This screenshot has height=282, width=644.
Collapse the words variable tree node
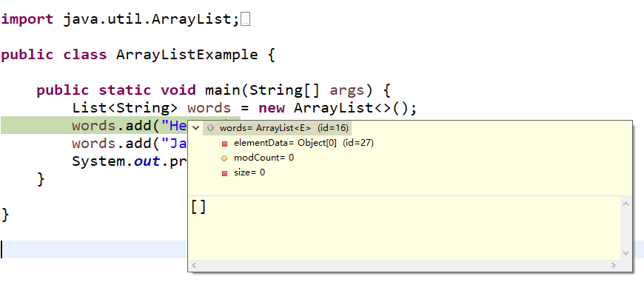click(196, 128)
